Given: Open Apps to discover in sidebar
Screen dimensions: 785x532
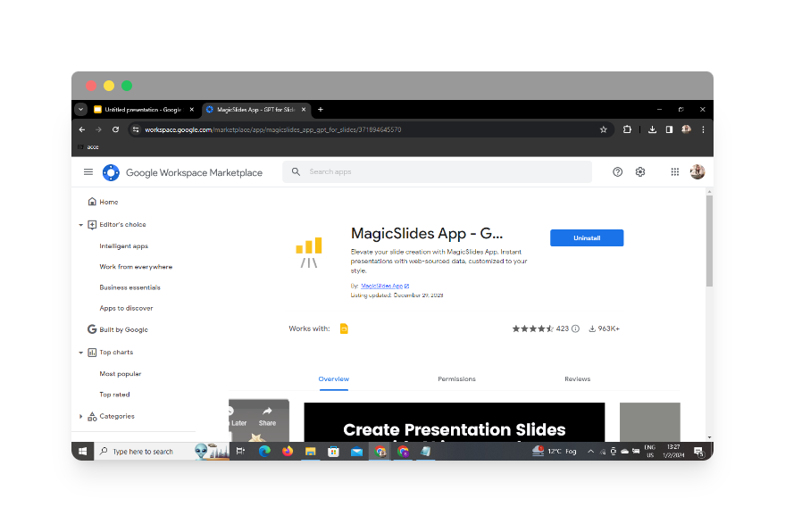Looking at the screenshot, I should coord(126,308).
